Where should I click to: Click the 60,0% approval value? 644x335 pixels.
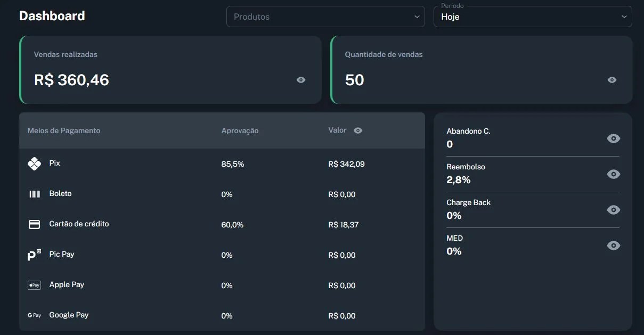232,225
